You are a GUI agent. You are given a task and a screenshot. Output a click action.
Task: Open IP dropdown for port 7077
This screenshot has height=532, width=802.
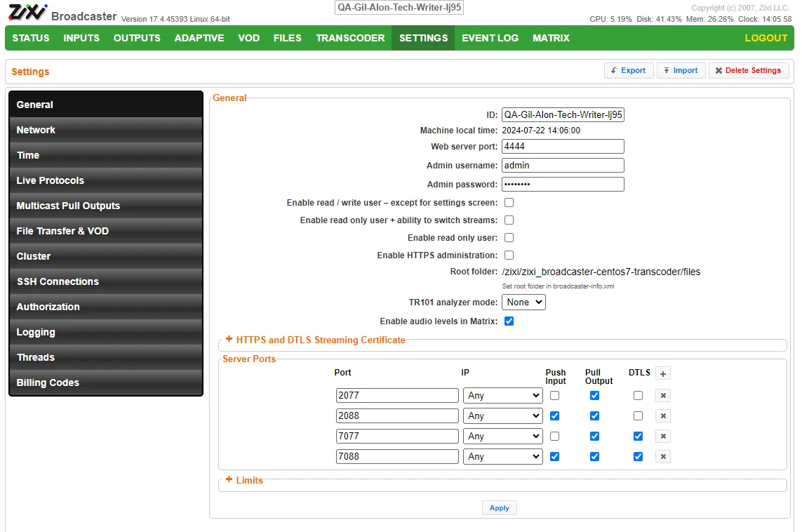503,437
